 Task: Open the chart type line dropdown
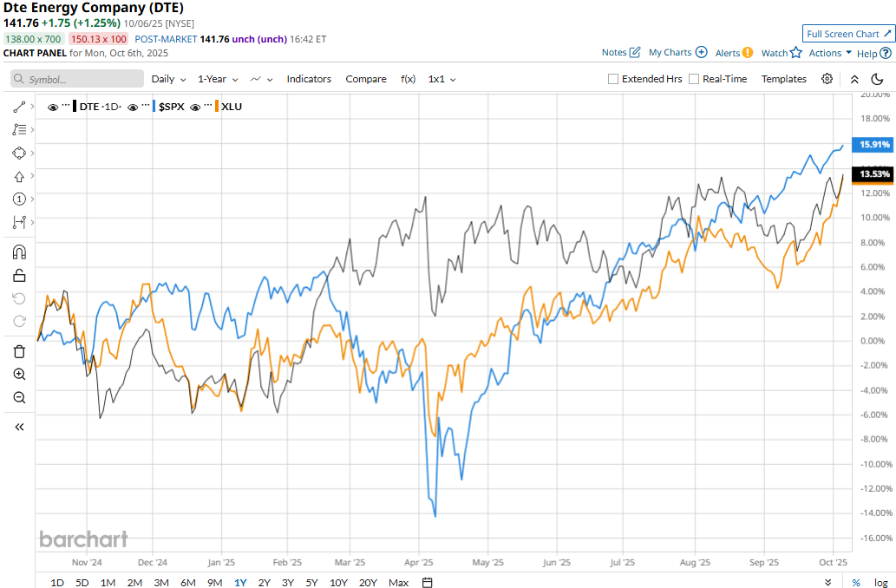pyautogui.click(x=262, y=79)
